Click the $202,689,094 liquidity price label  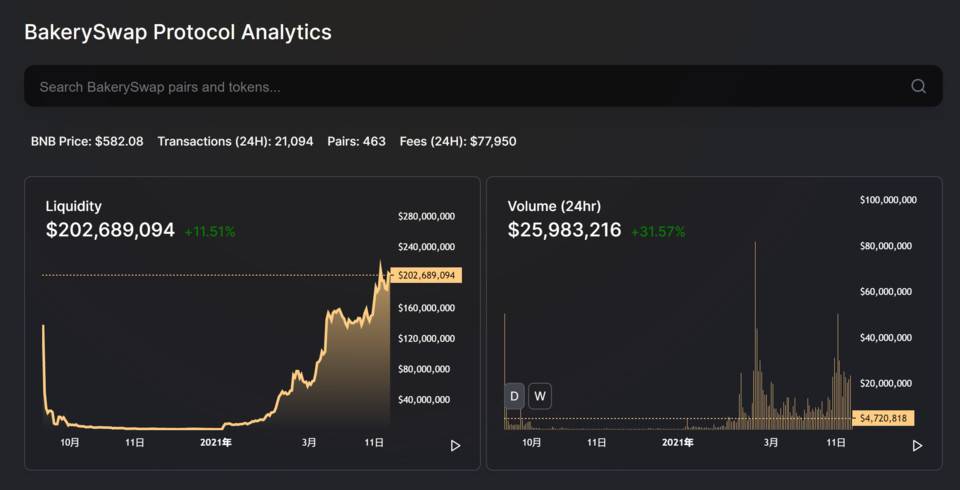pyautogui.click(x=426, y=276)
